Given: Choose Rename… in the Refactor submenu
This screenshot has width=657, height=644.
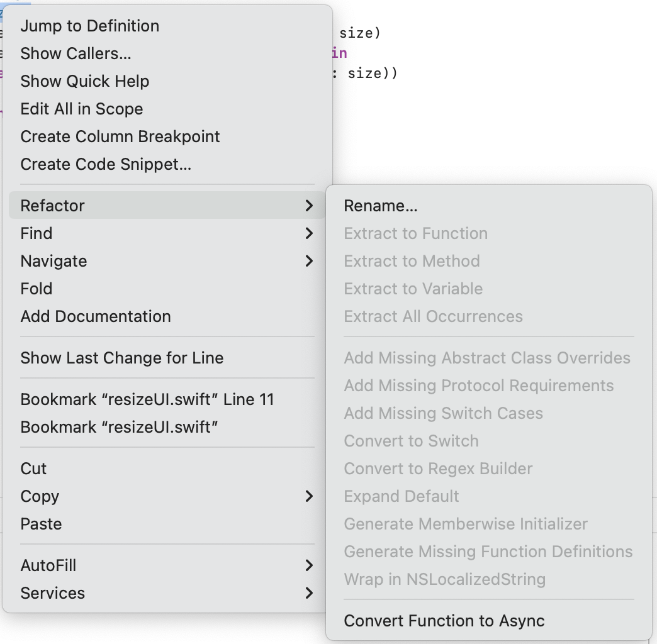Looking at the screenshot, I should 380,206.
